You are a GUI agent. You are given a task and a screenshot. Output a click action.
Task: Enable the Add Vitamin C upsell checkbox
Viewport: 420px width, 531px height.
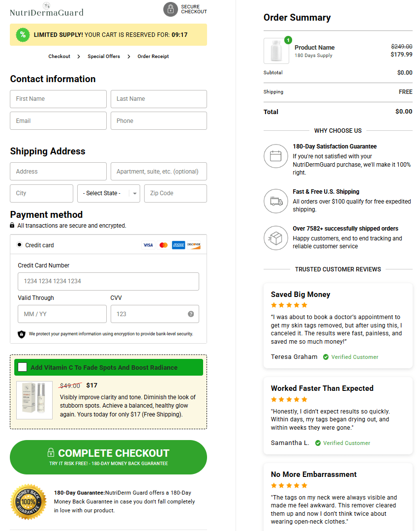22,367
